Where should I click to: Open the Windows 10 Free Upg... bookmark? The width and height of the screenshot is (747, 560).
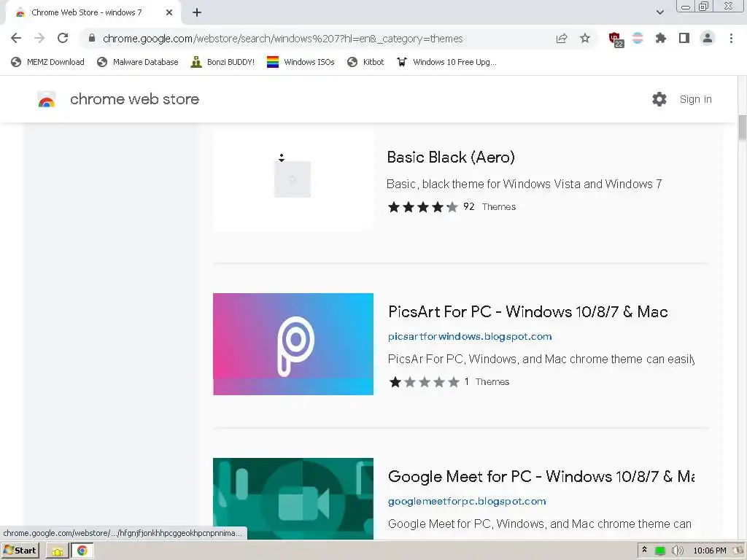pos(447,62)
